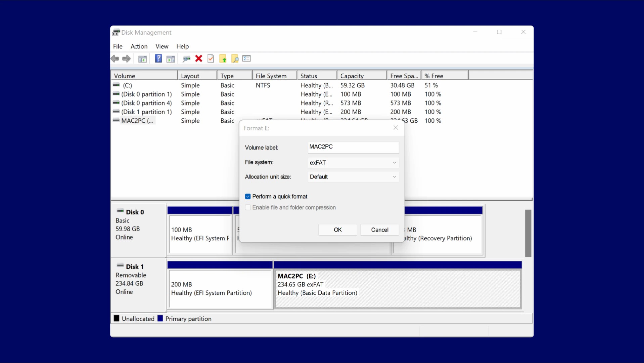The width and height of the screenshot is (644, 363).
Task: Click the drive icon beside Disk 0 partition 1
Action: click(x=116, y=94)
